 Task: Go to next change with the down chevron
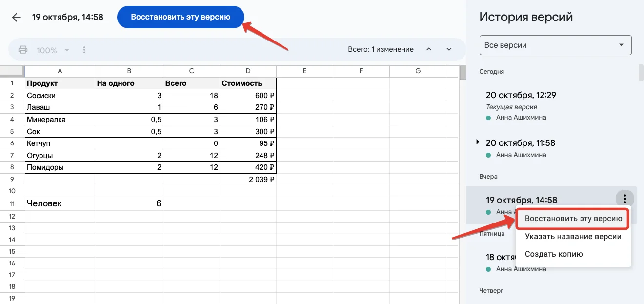[x=449, y=49]
